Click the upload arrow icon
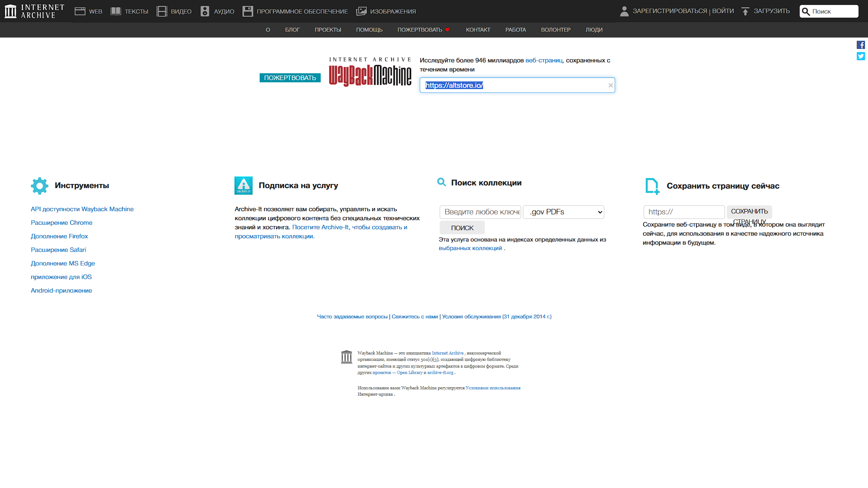Viewport: 868px width, 488px height. tap(745, 11)
